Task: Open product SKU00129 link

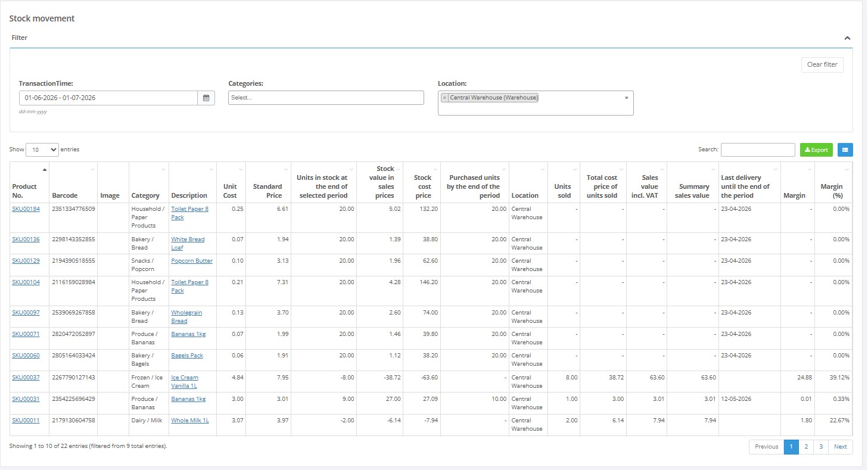Action: (26, 261)
